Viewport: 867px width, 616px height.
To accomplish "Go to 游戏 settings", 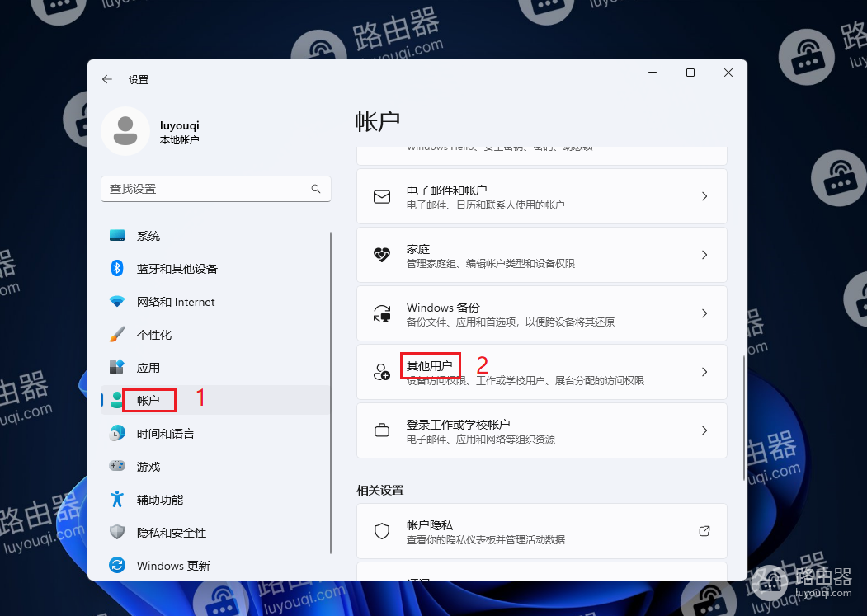I will [x=215, y=466].
